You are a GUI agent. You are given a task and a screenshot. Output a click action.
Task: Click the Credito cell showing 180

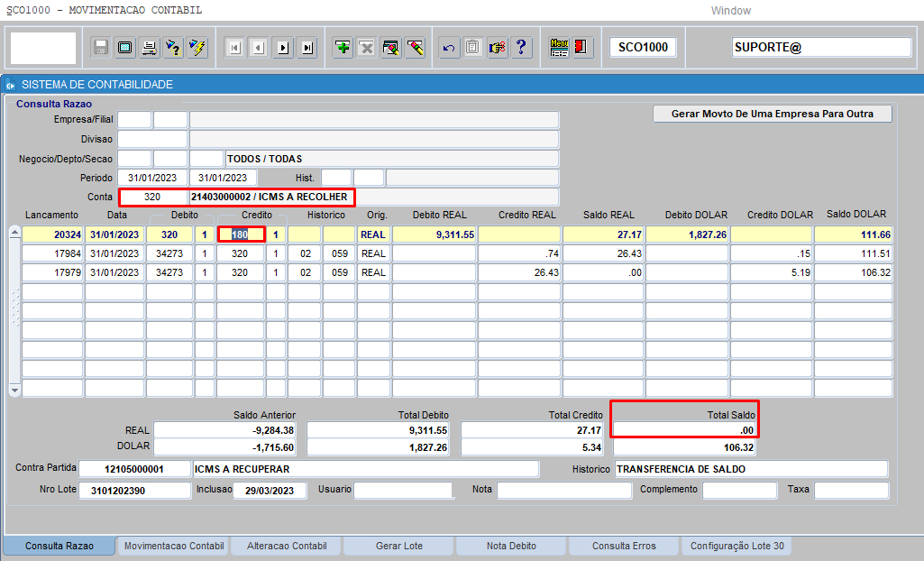click(241, 235)
